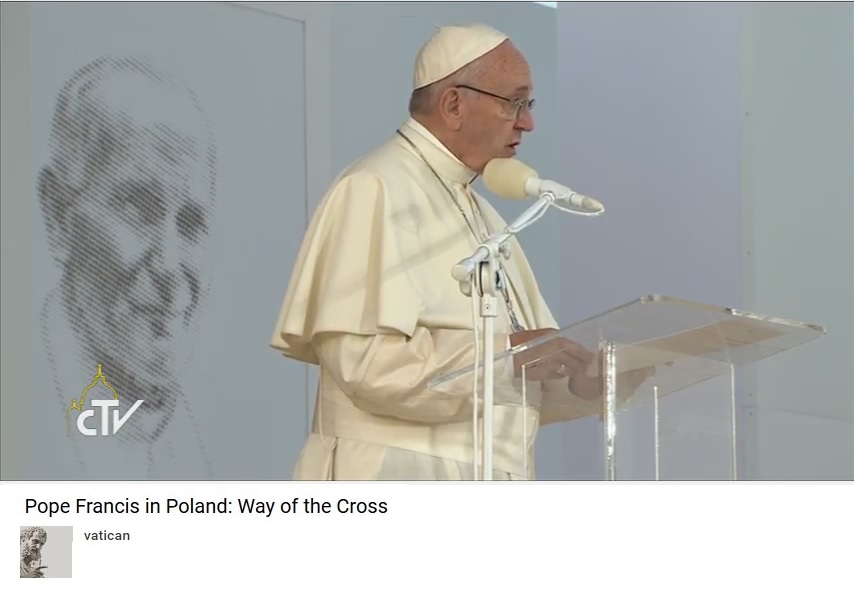The width and height of the screenshot is (854, 611).
Task: Click the vatican channel avatar image
Action: [46, 552]
